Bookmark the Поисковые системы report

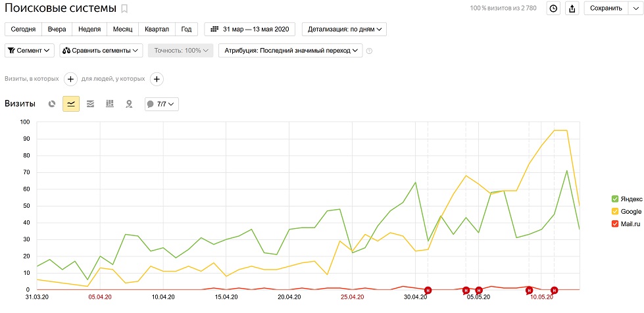(x=125, y=9)
